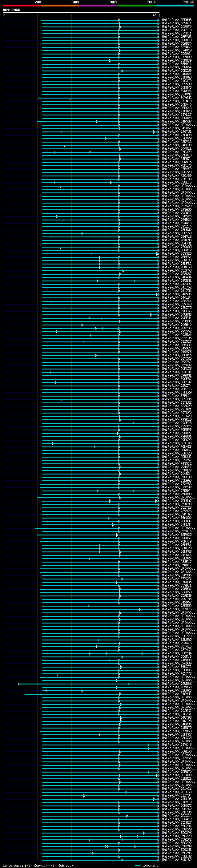This screenshot has width=197, height=868.
Task: Select label UniRef100_Q9SEK7
Action: coord(177,711)
